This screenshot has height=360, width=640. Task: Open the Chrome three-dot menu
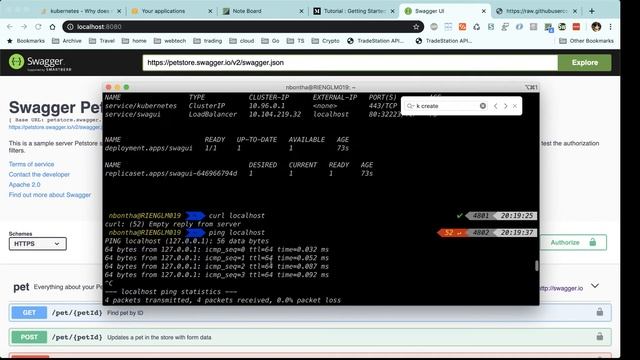tap(610, 27)
